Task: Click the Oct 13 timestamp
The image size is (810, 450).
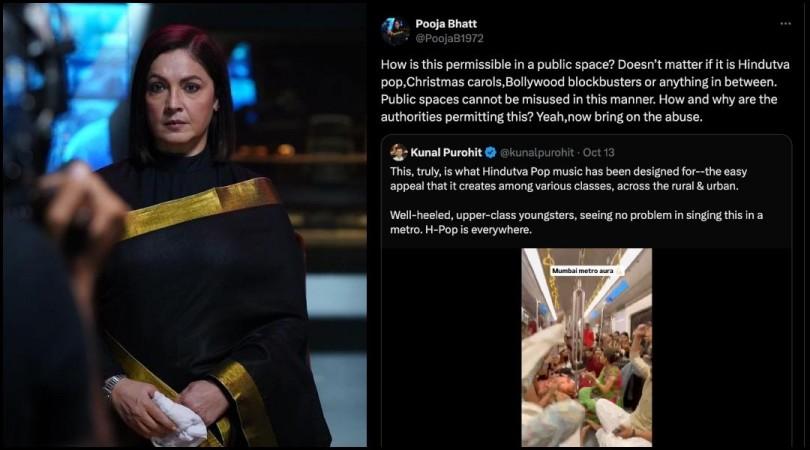Action: [x=599, y=152]
